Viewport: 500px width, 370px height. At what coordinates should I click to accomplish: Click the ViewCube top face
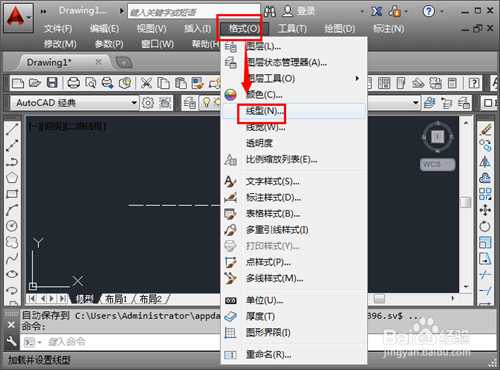438,136
